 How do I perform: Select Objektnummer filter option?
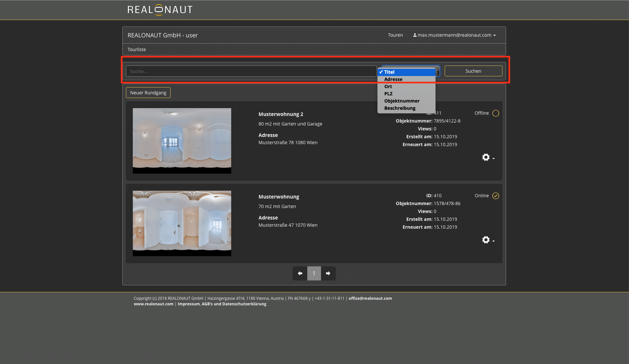tap(402, 101)
